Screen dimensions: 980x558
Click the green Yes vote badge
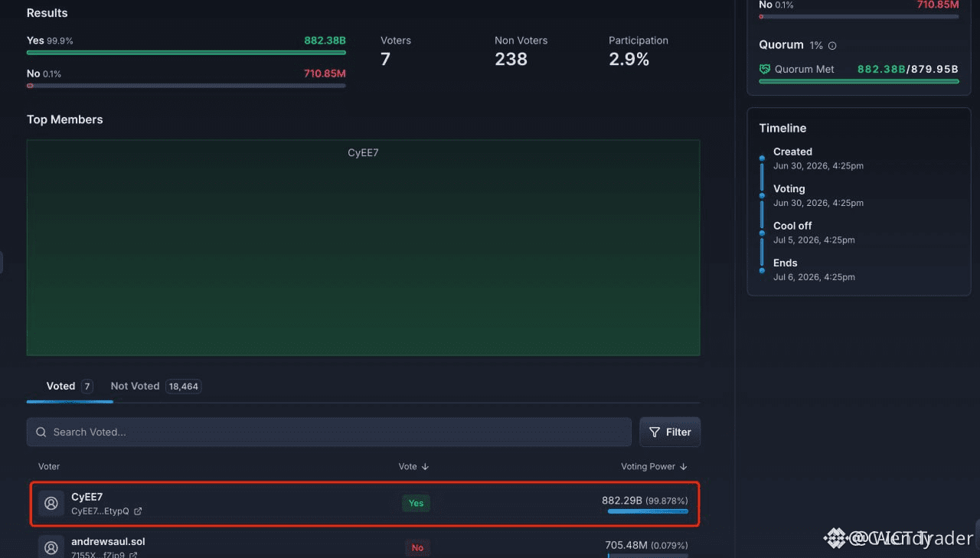click(x=416, y=503)
